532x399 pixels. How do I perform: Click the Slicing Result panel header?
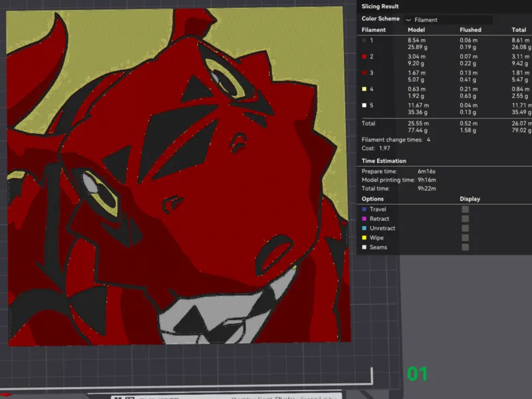click(380, 7)
